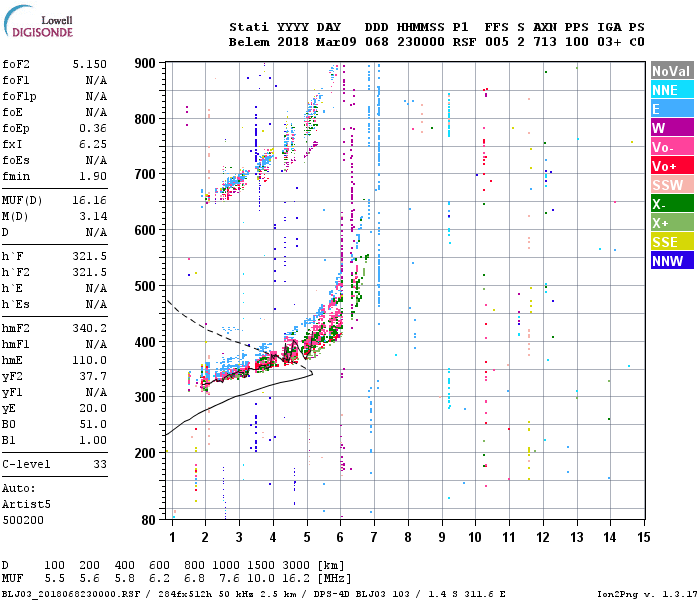Click the 15 label on frequency axis
The height and width of the screenshot is (600, 700).
click(x=644, y=537)
